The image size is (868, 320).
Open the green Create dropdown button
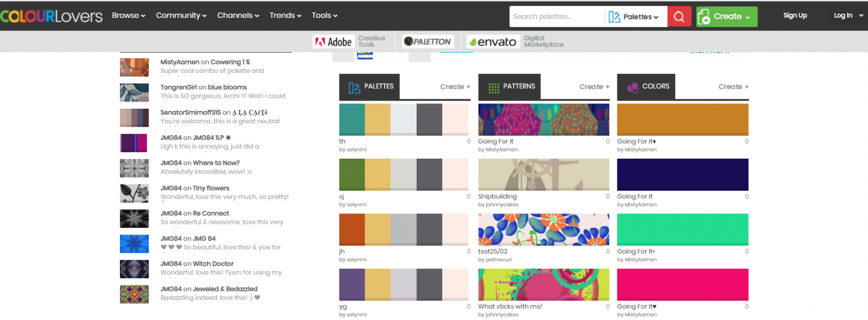727,17
